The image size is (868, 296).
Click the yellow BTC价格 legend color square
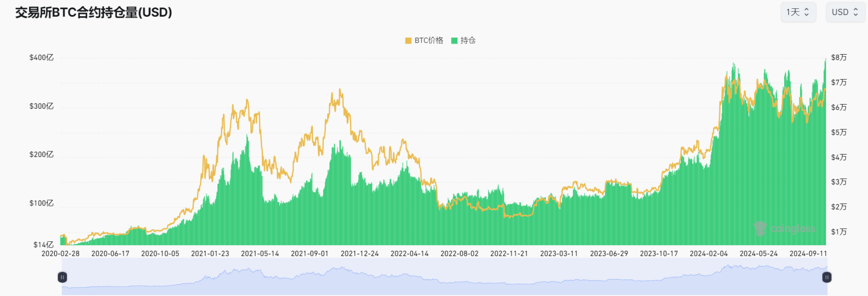pos(408,41)
